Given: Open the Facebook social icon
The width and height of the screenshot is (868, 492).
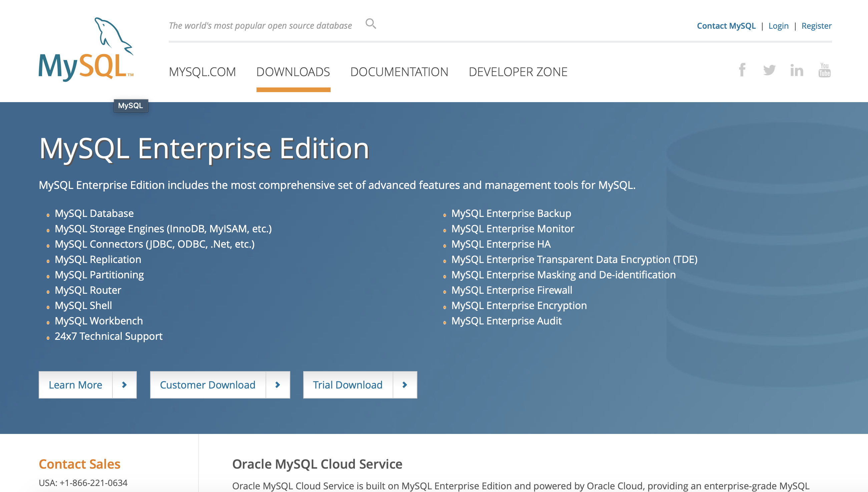Looking at the screenshot, I should 742,70.
